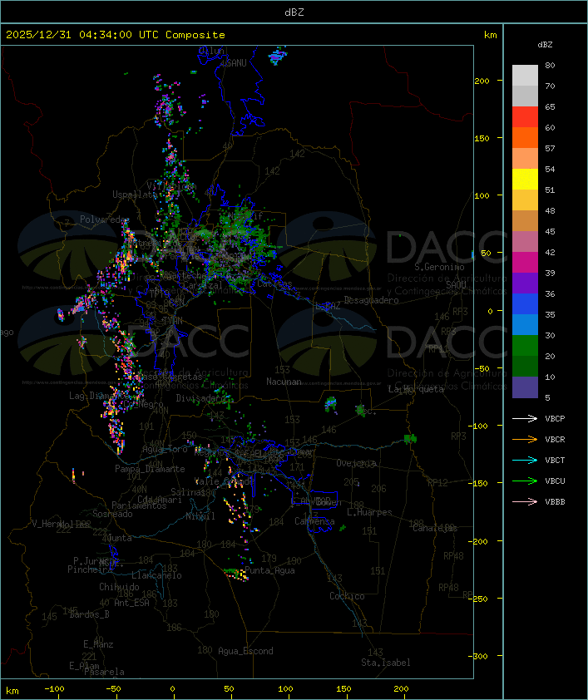Click the green VBCU arrow icon
The width and height of the screenshot is (588, 700).
coord(525,481)
